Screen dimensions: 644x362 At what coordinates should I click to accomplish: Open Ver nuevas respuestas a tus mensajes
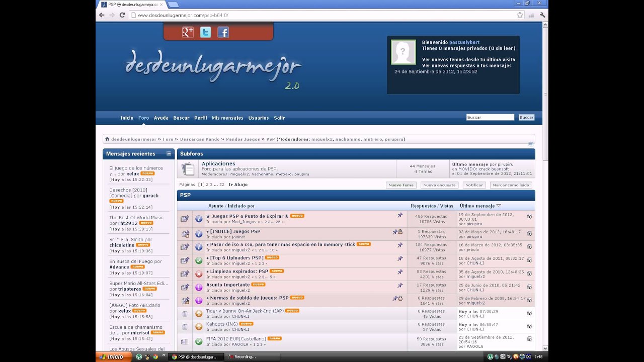click(x=467, y=65)
